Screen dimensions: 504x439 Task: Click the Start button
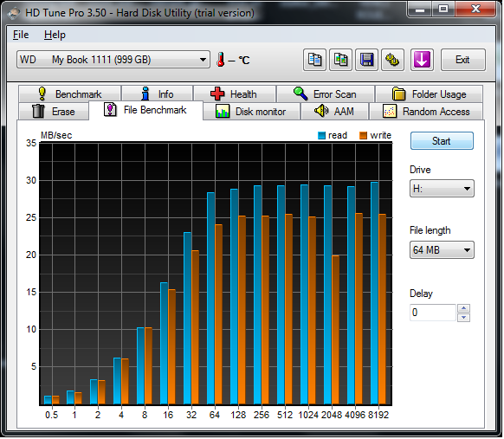tap(442, 141)
